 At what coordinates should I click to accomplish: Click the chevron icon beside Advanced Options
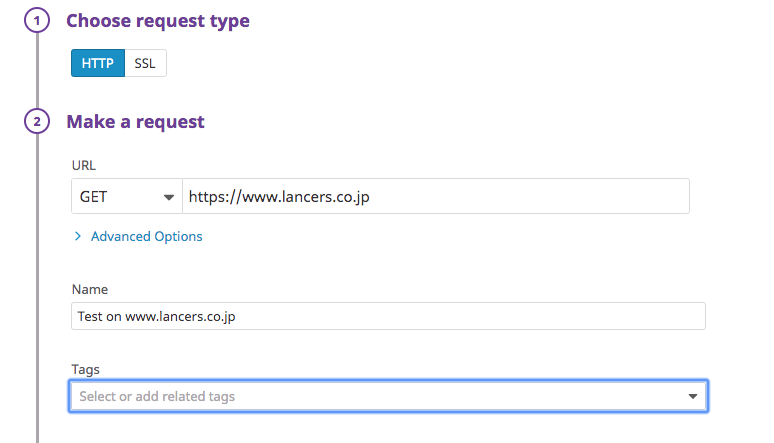(x=78, y=237)
